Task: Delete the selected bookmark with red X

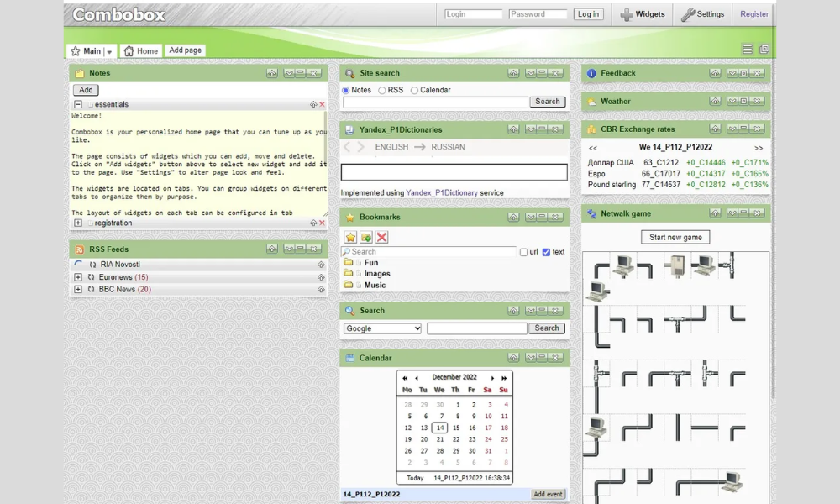Action: pos(382,237)
